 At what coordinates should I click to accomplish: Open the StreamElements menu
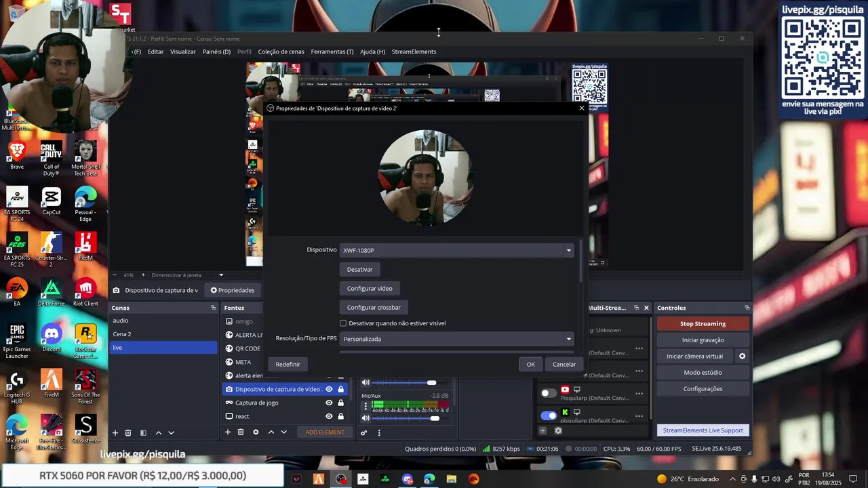[x=414, y=52]
